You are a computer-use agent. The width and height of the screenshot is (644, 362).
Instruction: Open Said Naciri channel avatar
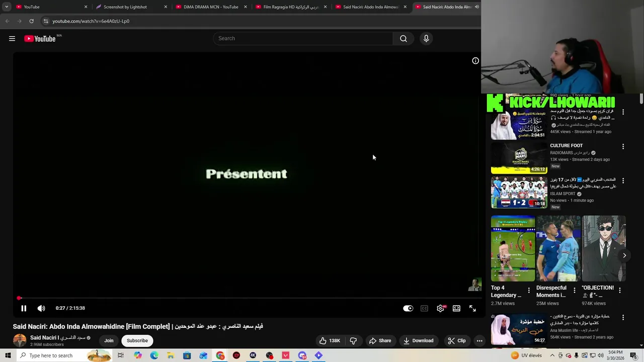click(x=20, y=340)
